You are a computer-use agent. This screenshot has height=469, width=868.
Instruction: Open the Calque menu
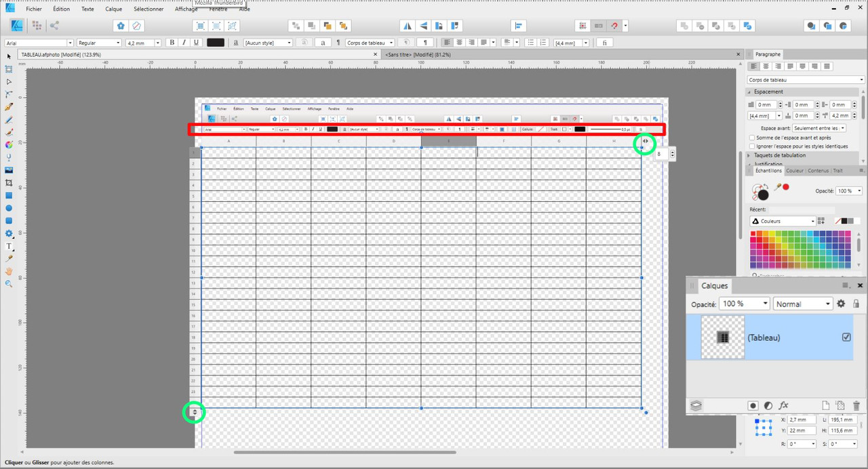(113, 9)
